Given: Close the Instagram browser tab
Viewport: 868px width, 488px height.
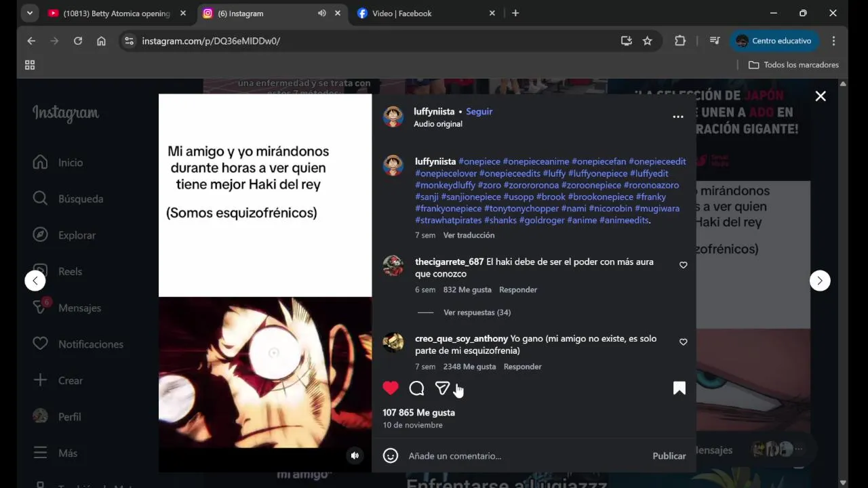Looking at the screenshot, I should point(338,13).
